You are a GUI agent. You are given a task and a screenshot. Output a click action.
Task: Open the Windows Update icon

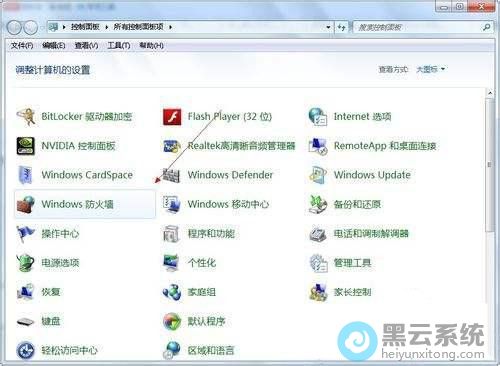click(x=318, y=175)
